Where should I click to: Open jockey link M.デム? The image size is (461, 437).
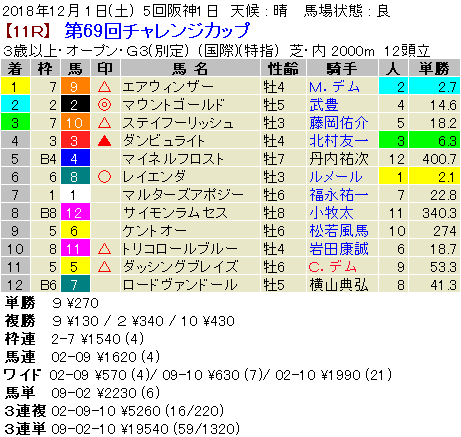click(334, 87)
